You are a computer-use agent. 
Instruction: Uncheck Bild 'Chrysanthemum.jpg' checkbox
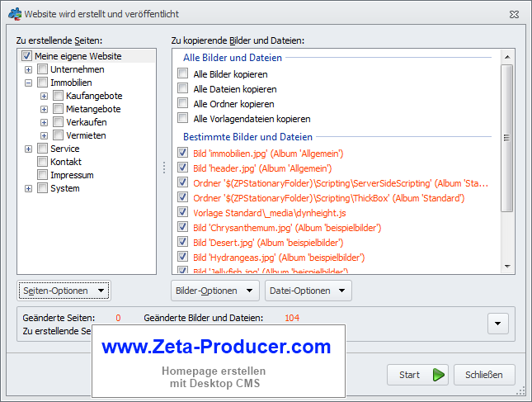pyautogui.click(x=183, y=227)
